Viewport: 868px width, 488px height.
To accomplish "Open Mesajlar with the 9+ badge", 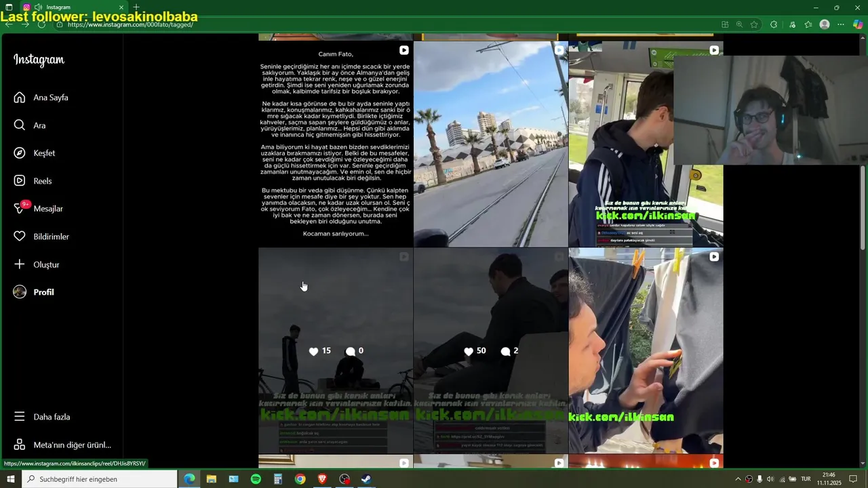I will (39, 209).
